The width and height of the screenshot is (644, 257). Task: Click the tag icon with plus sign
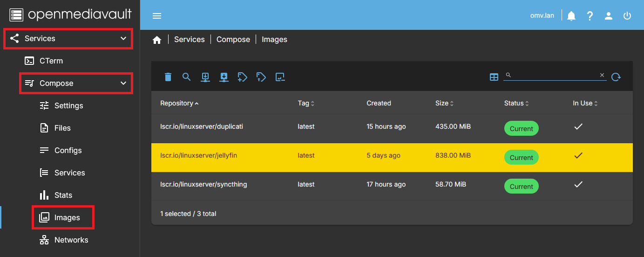tap(242, 77)
